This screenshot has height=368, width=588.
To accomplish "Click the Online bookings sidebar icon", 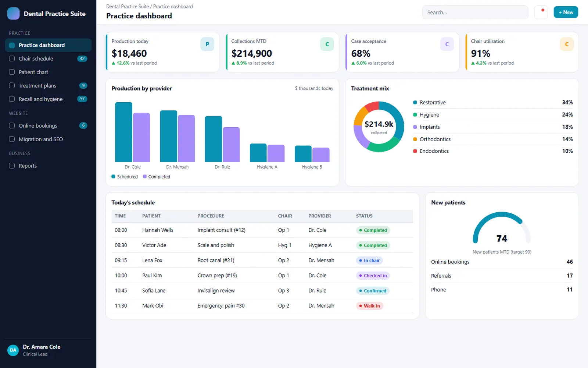I will click(12, 125).
